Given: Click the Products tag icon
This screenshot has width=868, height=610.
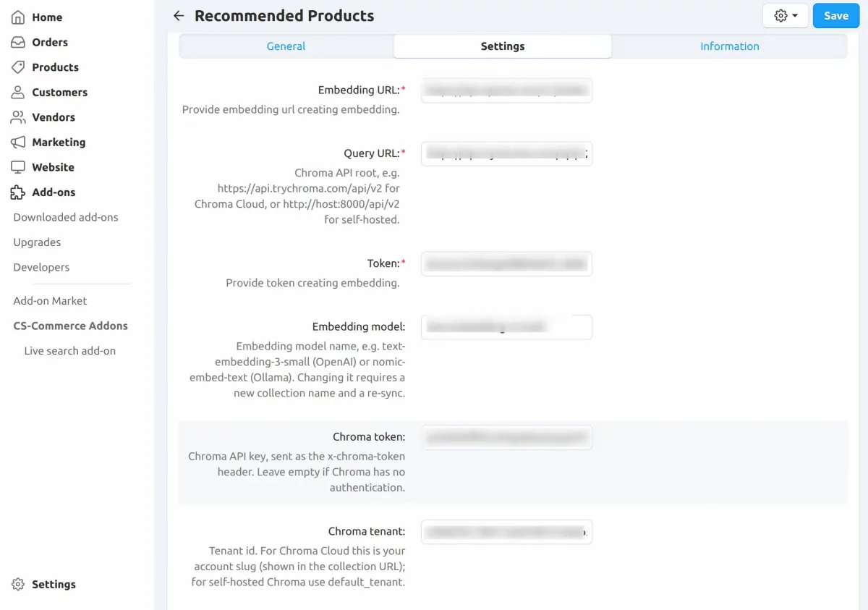Looking at the screenshot, I should (x=18, y=67).
